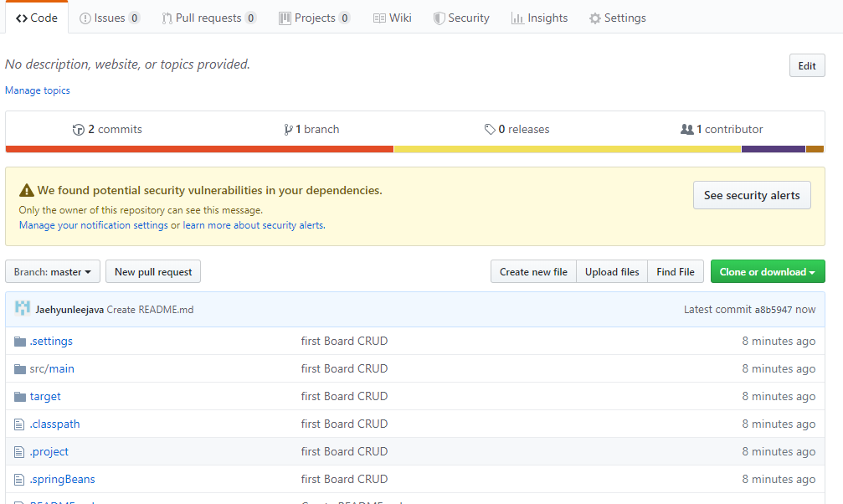843x504 pixels.
Task: Open Manage your notification settings link
Action: pyautogui.click(x=94, y=225)
